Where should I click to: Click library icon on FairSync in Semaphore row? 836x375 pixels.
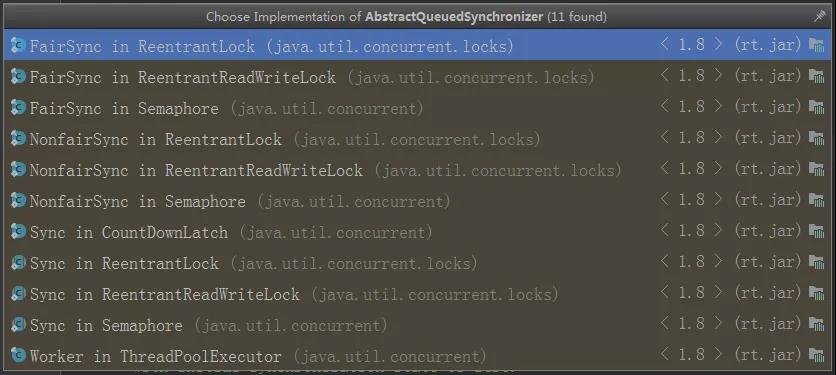click(x=816, y=107)
